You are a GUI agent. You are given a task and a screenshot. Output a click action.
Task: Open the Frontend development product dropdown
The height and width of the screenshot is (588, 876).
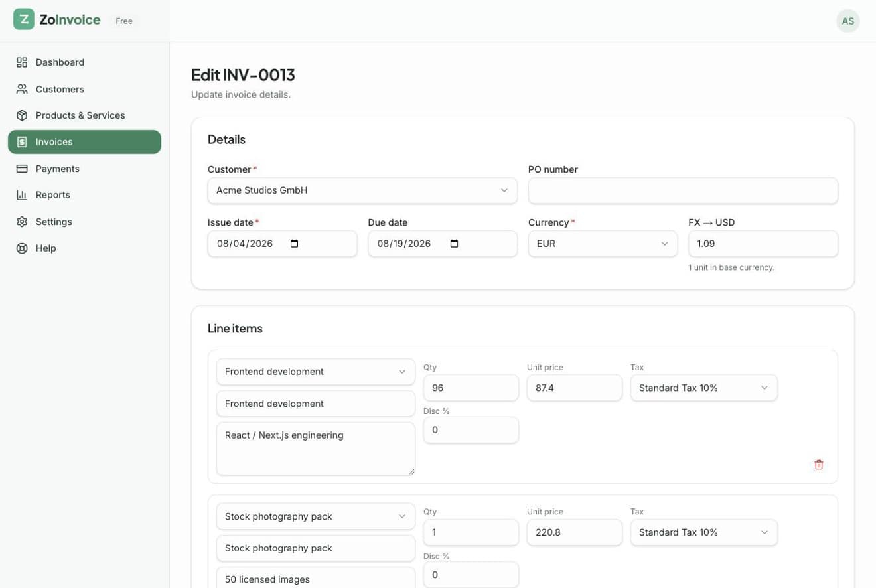point(316,372)
